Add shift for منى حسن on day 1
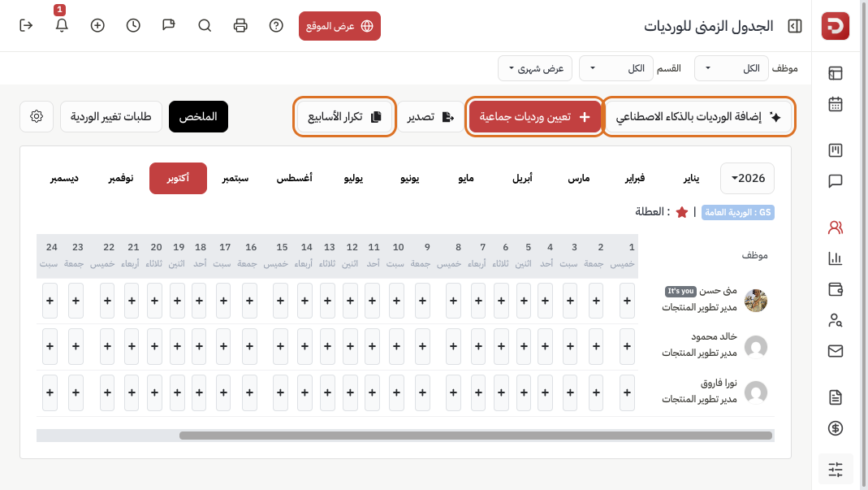868x490 pixels. coord(627,301)
